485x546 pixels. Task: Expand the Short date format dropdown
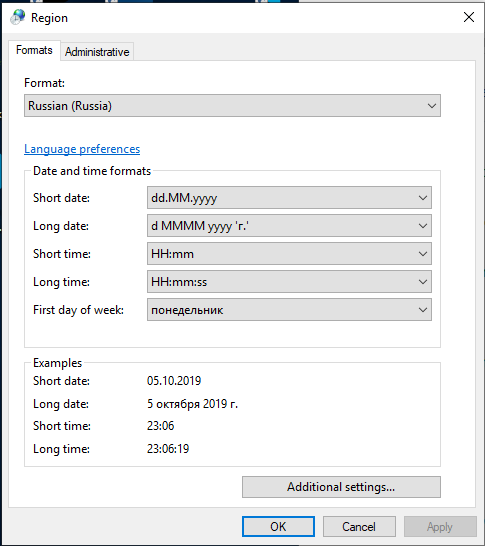pos(289,198)
